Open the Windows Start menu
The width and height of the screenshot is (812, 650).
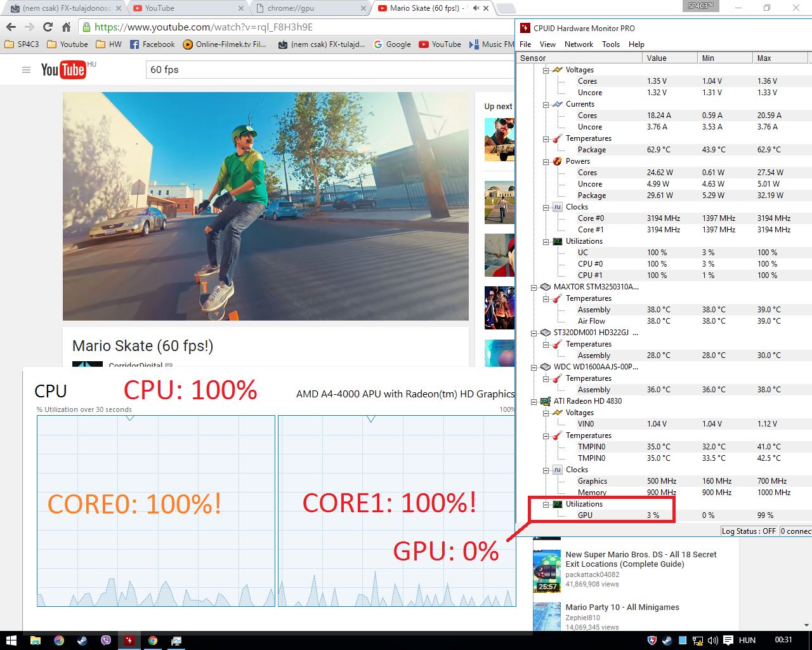point(11,640)
